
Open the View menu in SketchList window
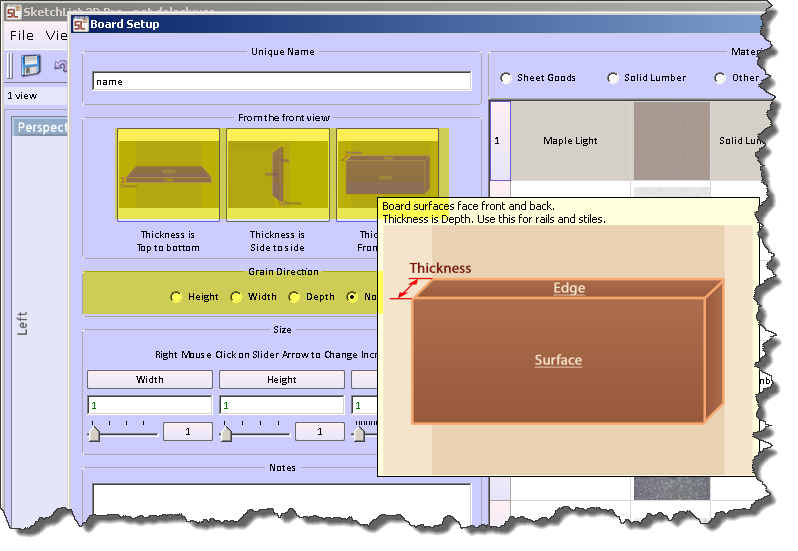tap(56, 36)
